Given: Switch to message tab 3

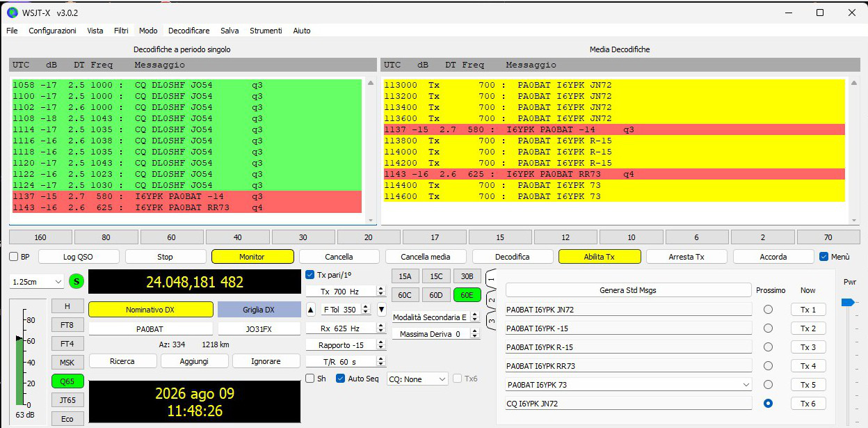Looking at the screenshot, I should tap(490, 322).
